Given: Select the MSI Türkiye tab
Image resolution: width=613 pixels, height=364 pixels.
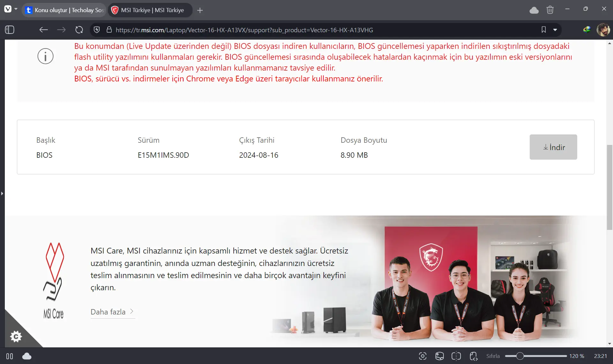Looking at the screenshot, I should [150, 10].
